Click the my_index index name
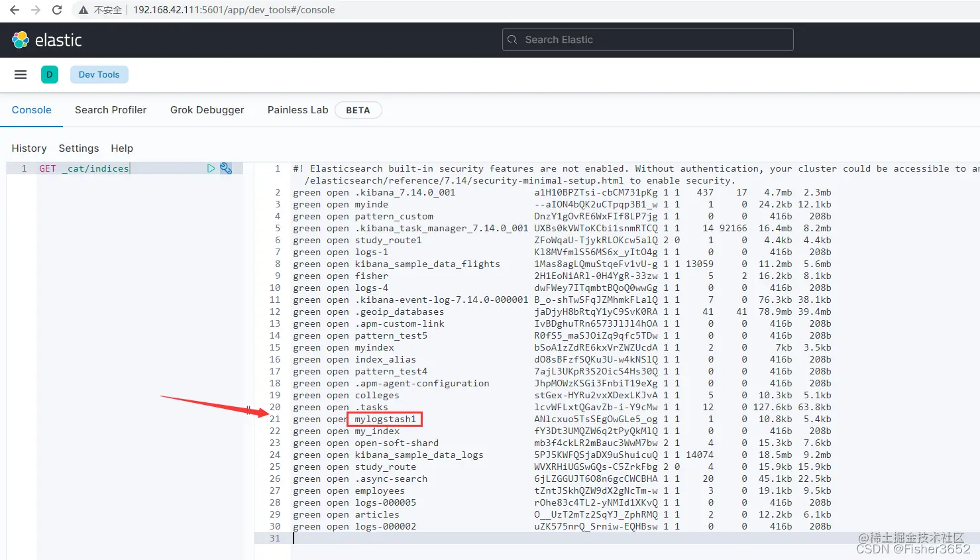This screenshot has width=980, height=560. tap(377, 431)
